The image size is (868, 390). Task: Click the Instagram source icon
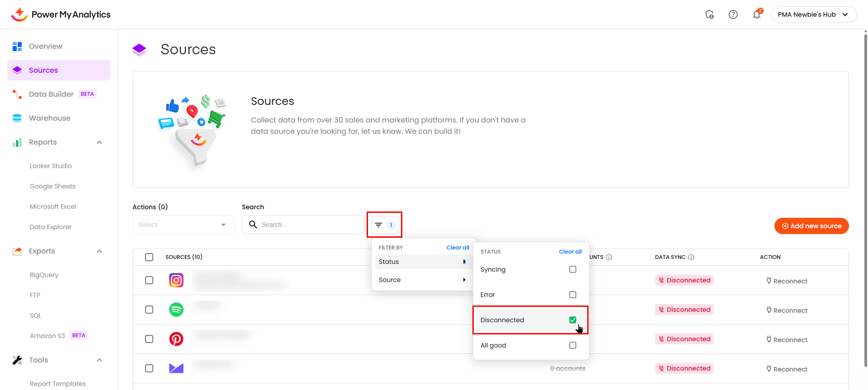tap(176, 280)
